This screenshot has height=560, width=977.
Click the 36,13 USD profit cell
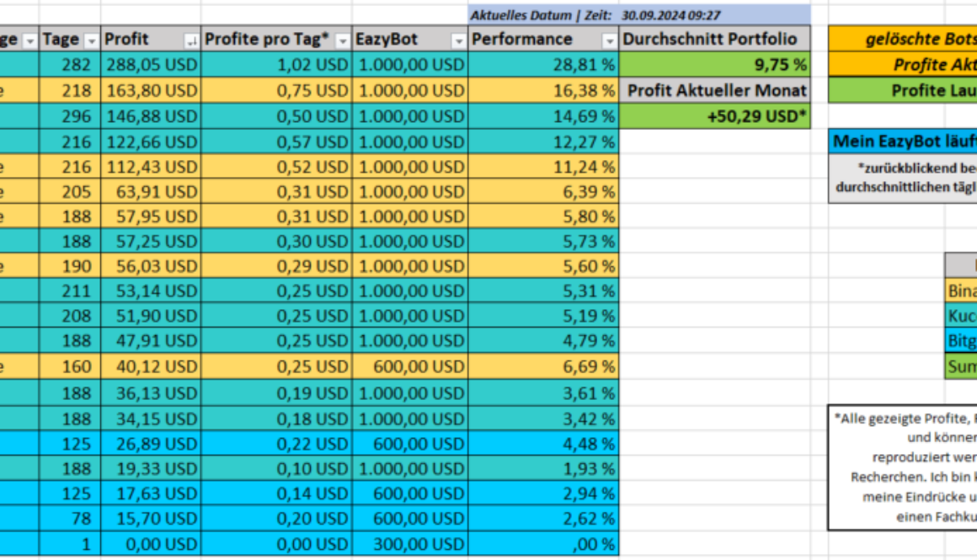(x=151, y=393)
